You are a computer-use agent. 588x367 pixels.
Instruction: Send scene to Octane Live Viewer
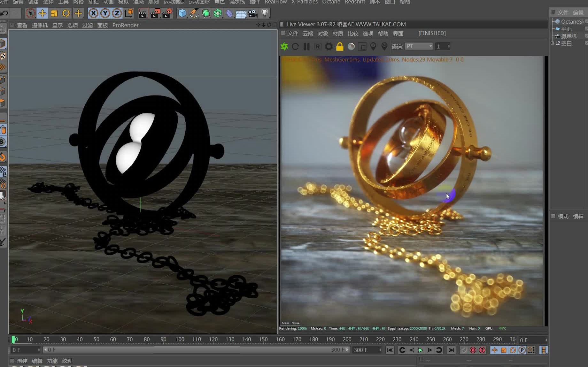(x=284, y=47)
